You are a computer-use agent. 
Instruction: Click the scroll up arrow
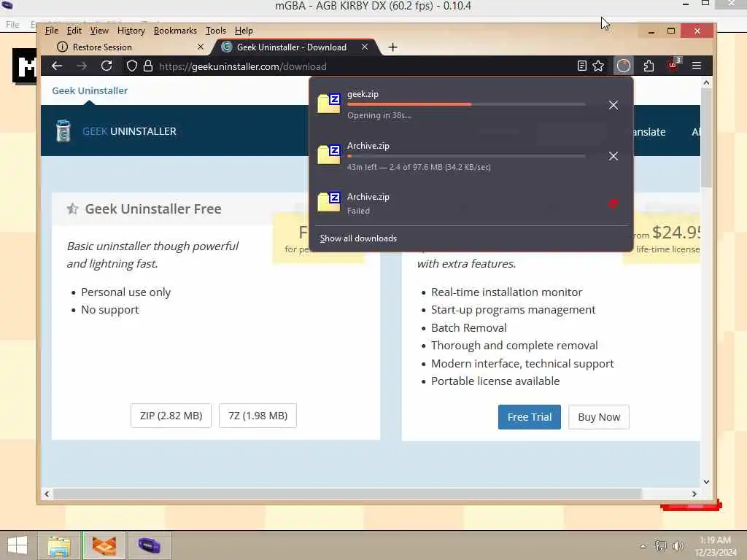coord(706,83)
